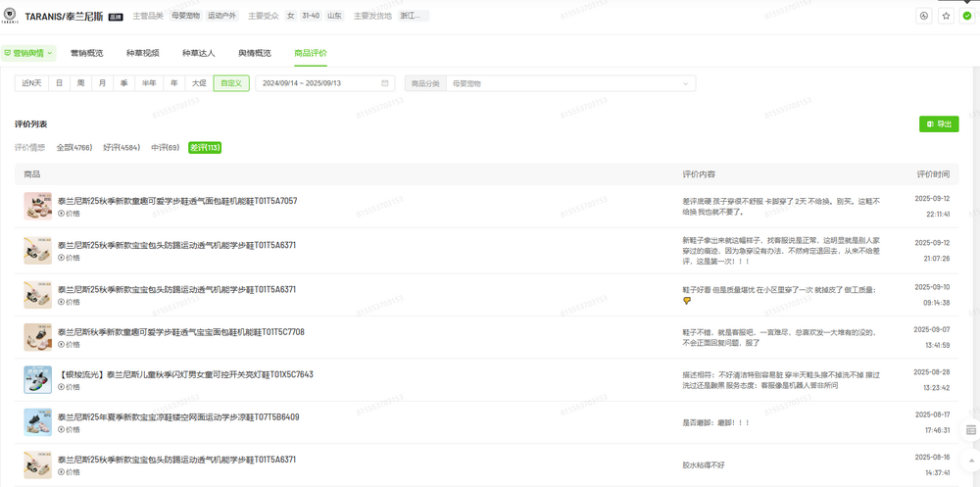Click the 评价内容 column header
Screen dimensions: 980x487
click(x=700, y=173)
